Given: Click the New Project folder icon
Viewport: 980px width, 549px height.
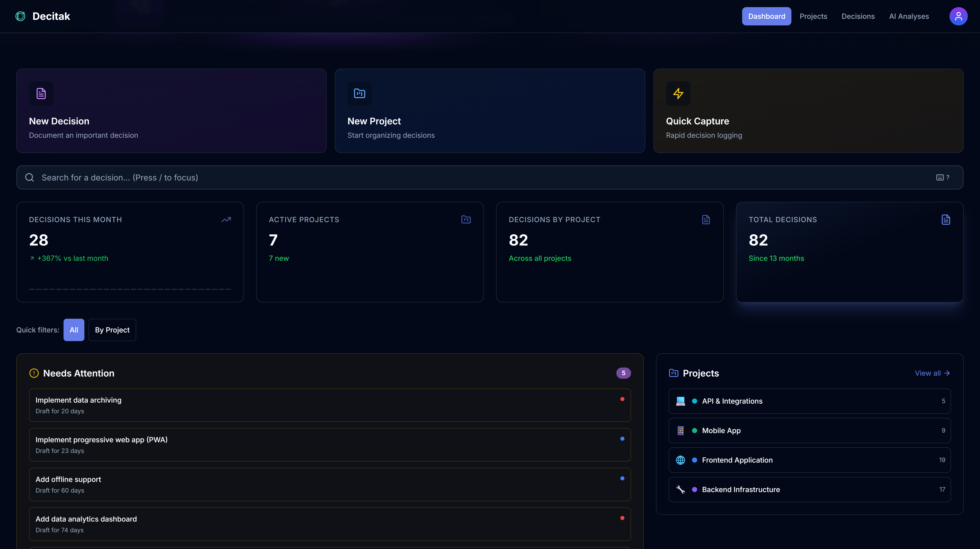Looking at the screenshot, I should (359, 93).
